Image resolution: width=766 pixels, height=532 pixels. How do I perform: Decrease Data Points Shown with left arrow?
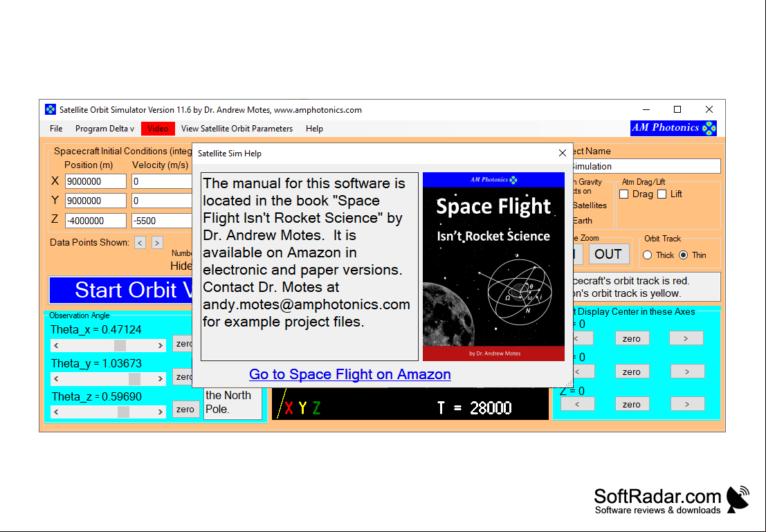point(140,243)
